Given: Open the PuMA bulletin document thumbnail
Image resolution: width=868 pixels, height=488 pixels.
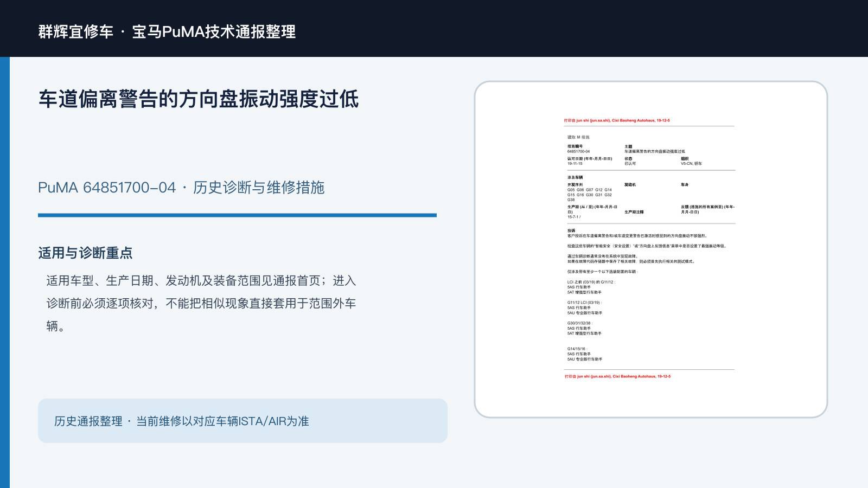Looking at the screenshot, I should pos(651,249).
